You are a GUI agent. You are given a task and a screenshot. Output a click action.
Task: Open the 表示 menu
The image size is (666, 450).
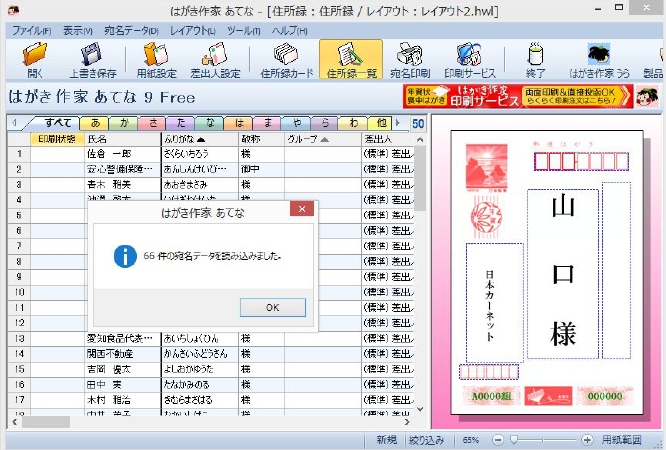(x=77, y=31)
